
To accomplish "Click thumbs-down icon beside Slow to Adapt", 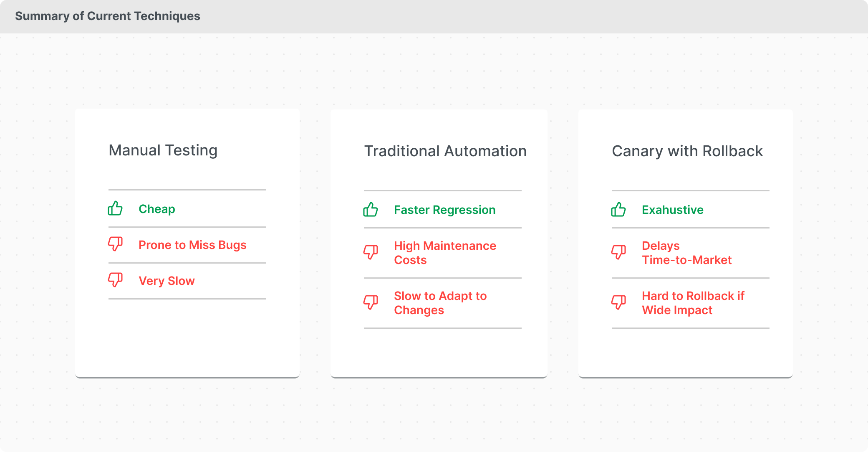I will click(371, 302).
